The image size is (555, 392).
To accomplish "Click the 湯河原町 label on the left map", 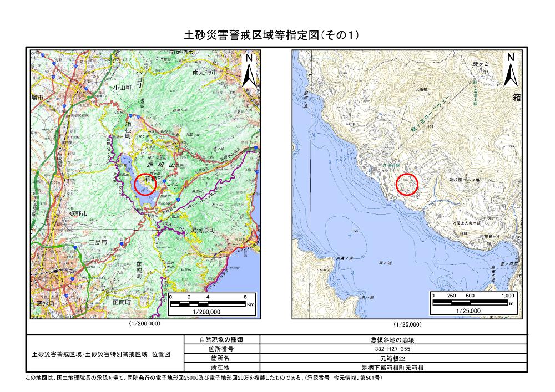I will [x=203, y=228].
